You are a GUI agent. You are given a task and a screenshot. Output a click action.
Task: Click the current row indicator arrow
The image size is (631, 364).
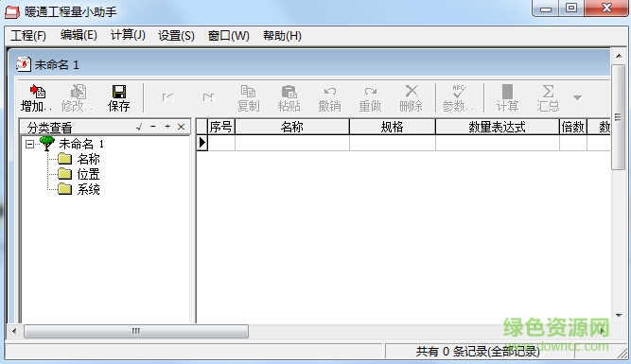pyautogui.click(x=202, y=143)
